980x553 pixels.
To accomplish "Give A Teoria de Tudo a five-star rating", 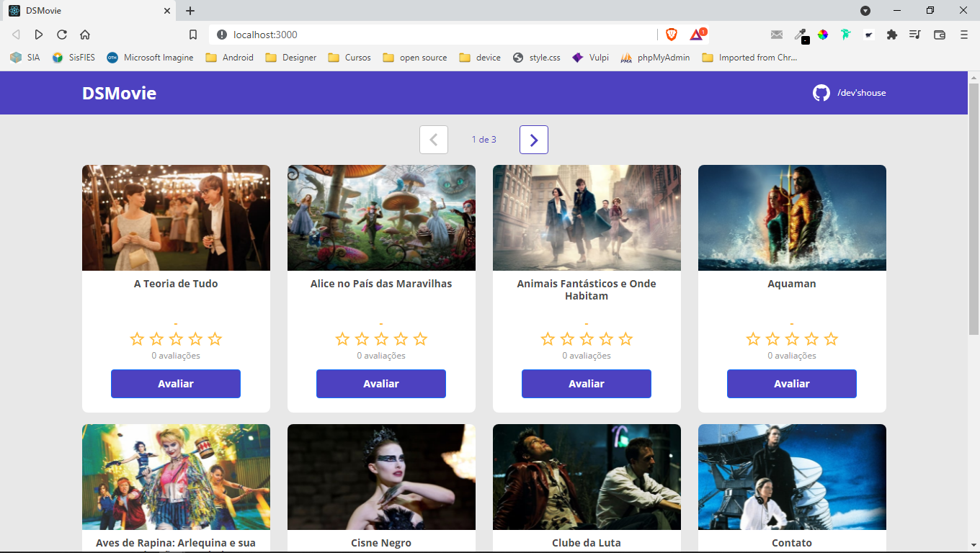I will click(x=216, y=338).
